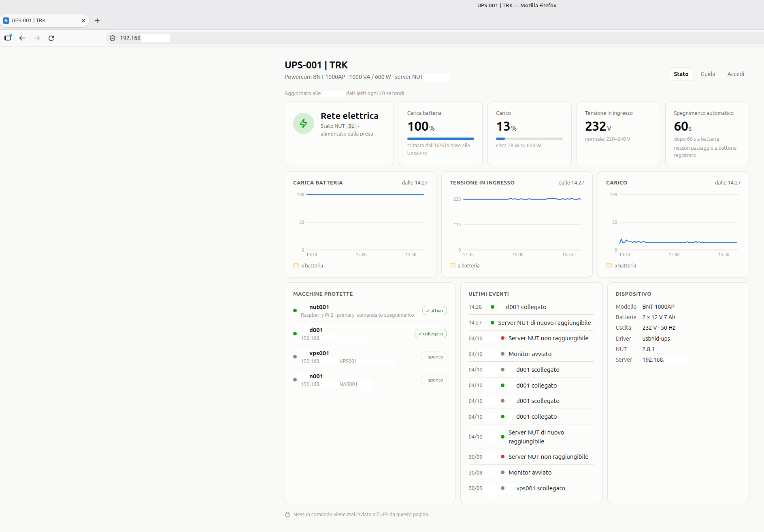Close the UPS-001 | TRK tab
Image resolution: width=764 pixels, height=532 pixels.
click(83, 21)
